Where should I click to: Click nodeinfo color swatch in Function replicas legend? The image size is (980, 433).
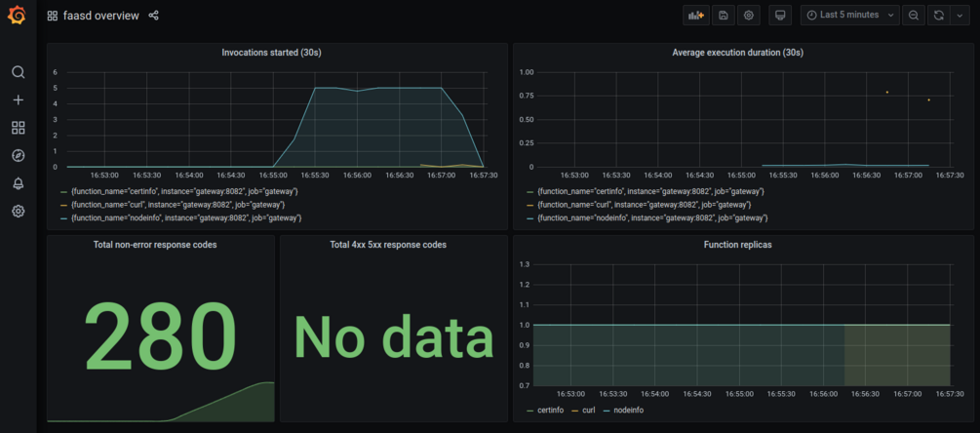pyautogui.click(x=607, y=411)
